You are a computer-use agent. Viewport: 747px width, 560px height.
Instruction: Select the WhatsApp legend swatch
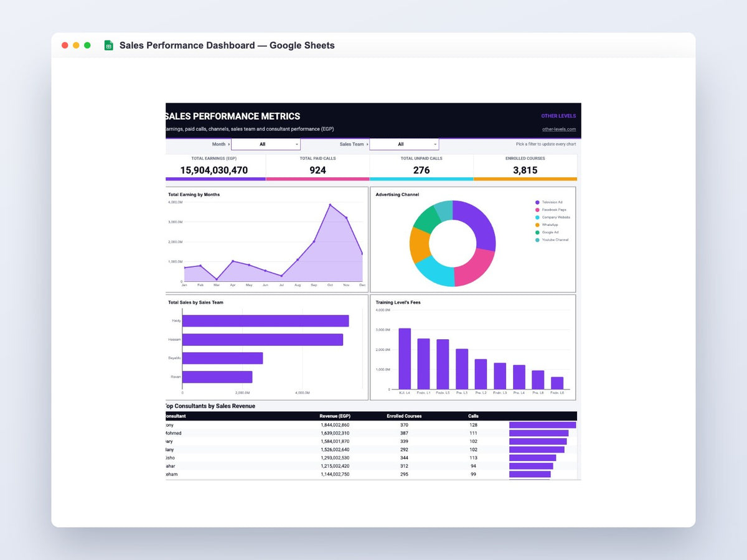point(537,225)
